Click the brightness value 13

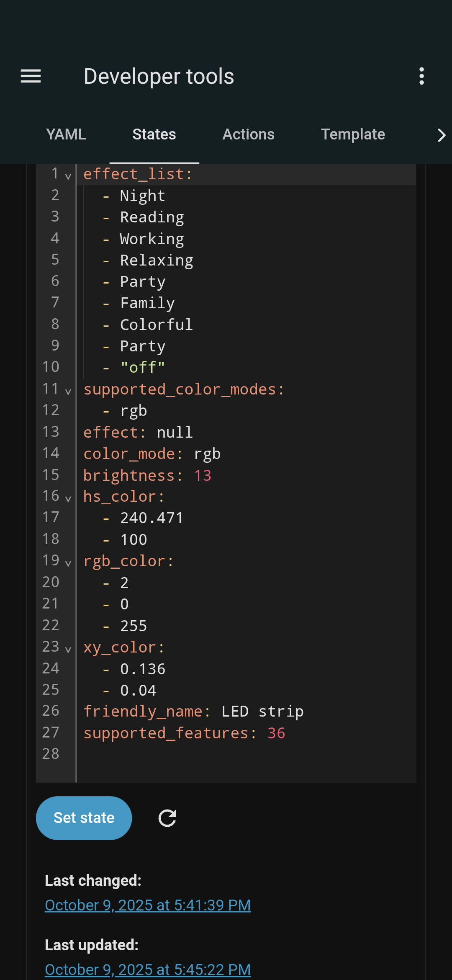pyautogui.click(x=203, y=475)
